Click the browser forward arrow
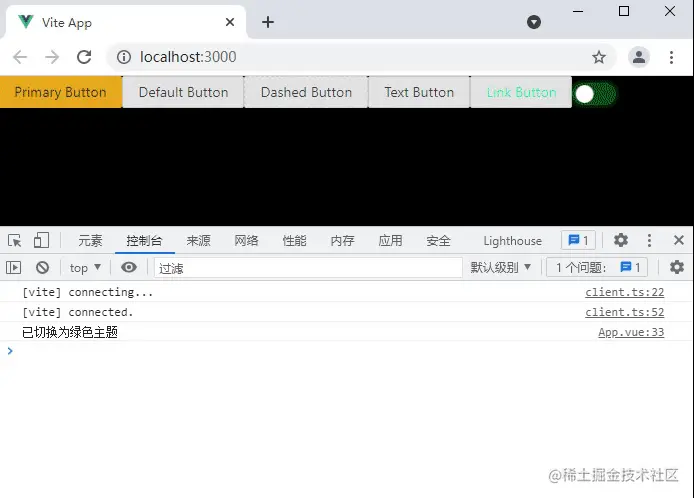Screen dimensions: 694x498 (52, 57)
